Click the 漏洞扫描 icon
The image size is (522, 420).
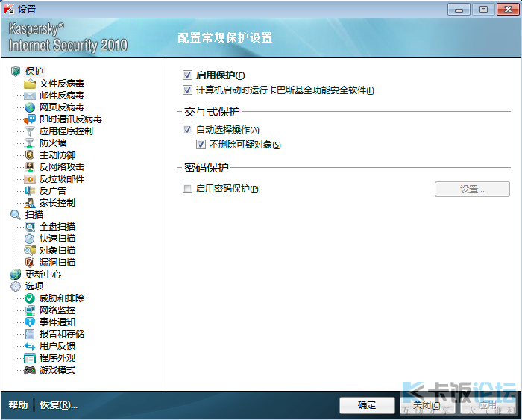click(x=30, y=263)
